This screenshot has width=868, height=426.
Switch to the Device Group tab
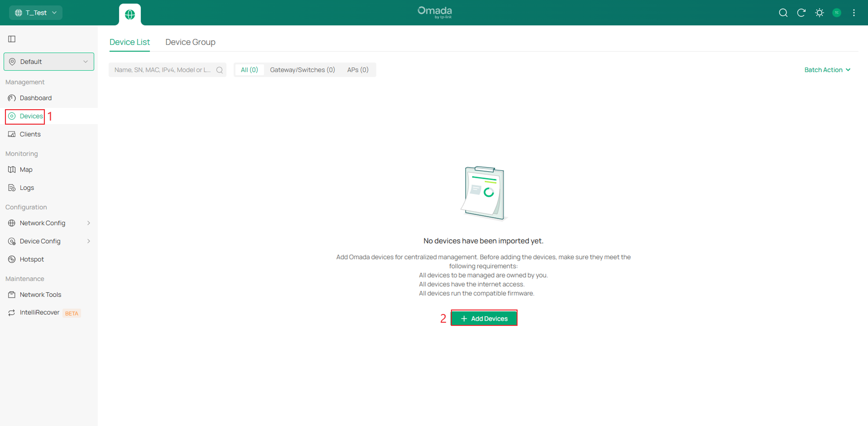pyautogui.click(x=190, y=42)
